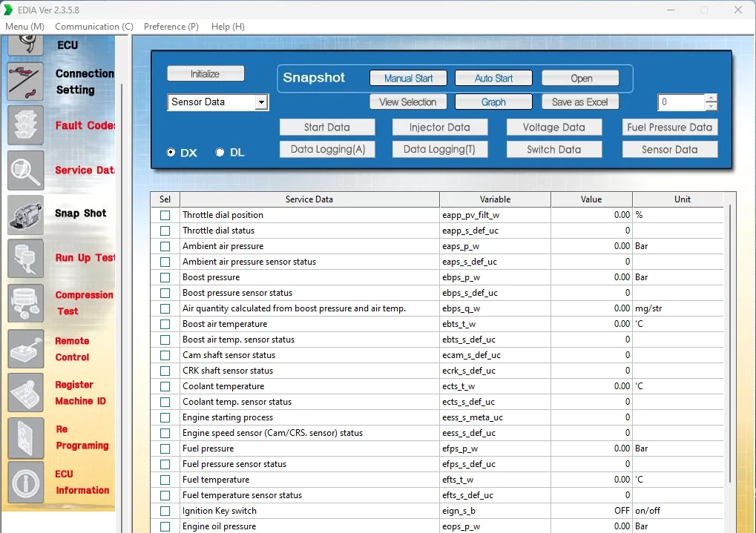This screenshot has width=756, height=533.
Task: Open the Connection Setting sidebar icon
Action: [x=26, y=82]
